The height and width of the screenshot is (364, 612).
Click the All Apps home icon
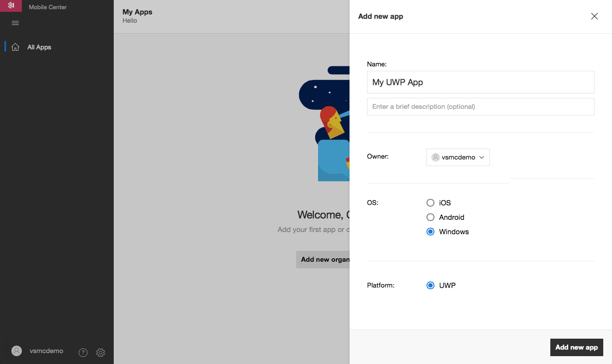pyautogui.click(x=15, y=47)
